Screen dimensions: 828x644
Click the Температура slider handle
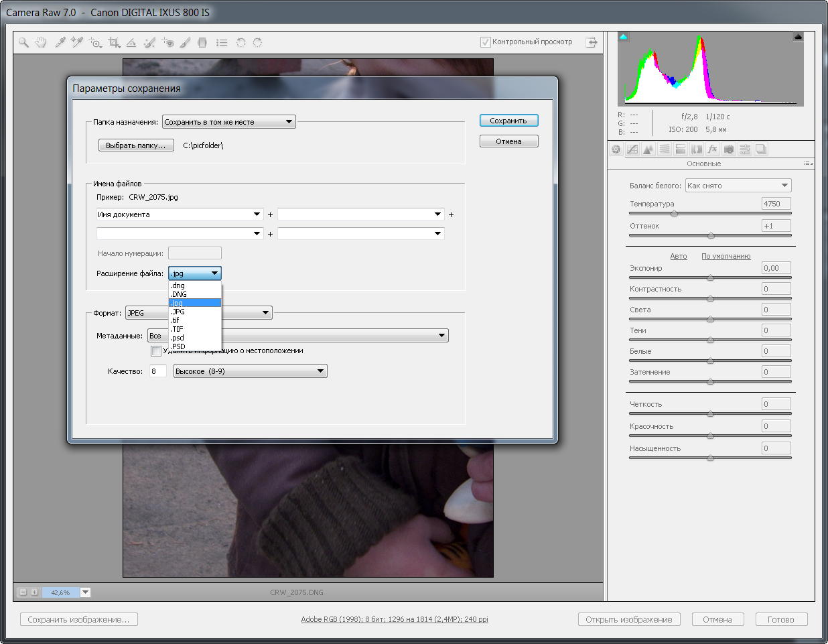tap(674, 214)
